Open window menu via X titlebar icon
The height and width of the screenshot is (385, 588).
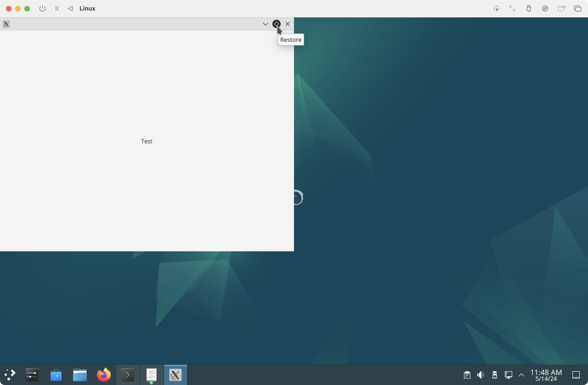coord(6,24)
